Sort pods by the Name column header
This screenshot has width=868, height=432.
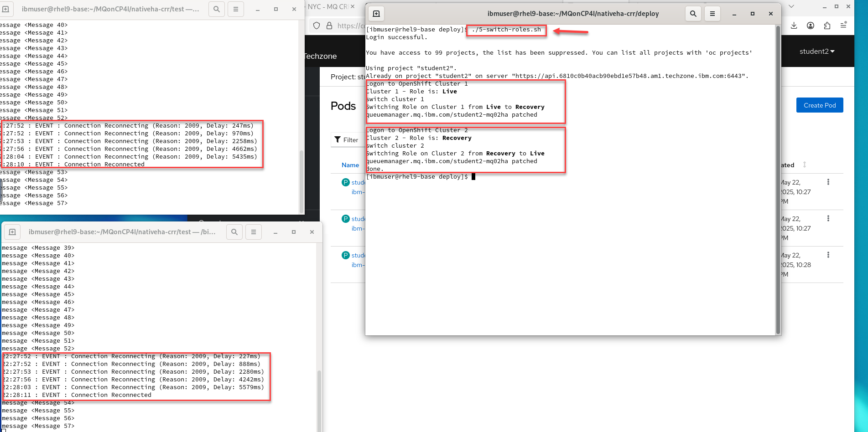pyautogui.click(x=350, y=165)
